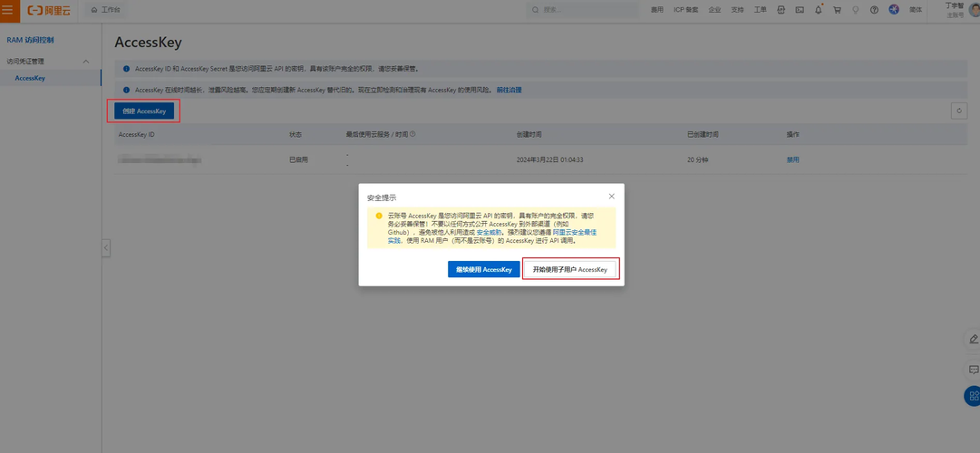This screenshot has width=980, height=453.
Task: Click the AccessKey ID column header
Action: (136, 134)
